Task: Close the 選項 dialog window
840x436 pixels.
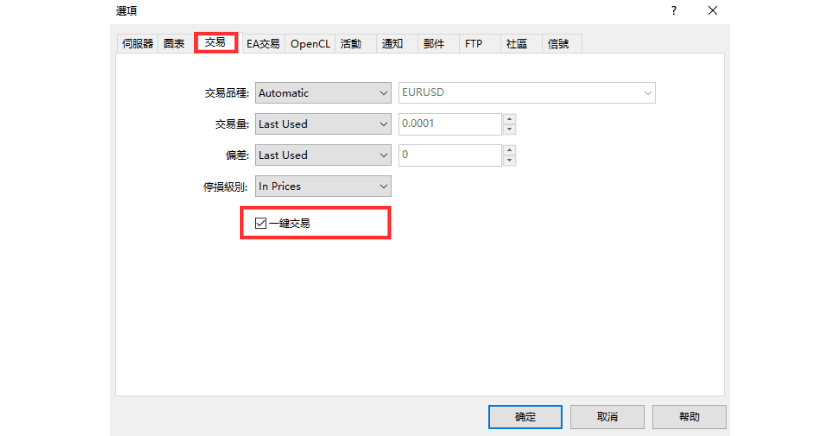Action: (x=712, y=10)
